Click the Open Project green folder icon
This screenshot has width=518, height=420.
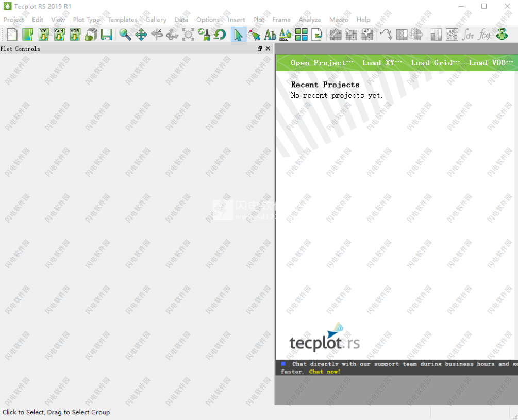pos(27,35)
